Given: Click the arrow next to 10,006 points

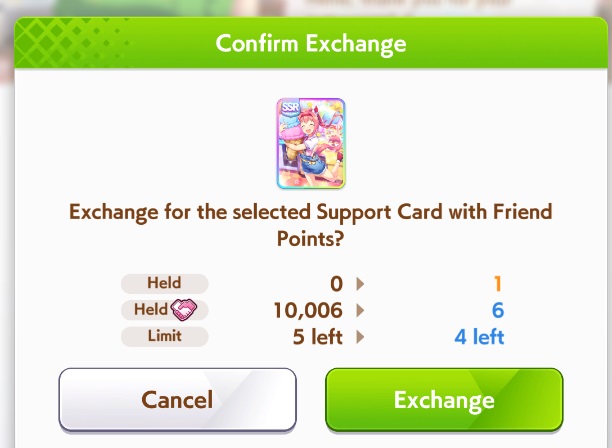Looking at the screenshot, I should point(360,310).
